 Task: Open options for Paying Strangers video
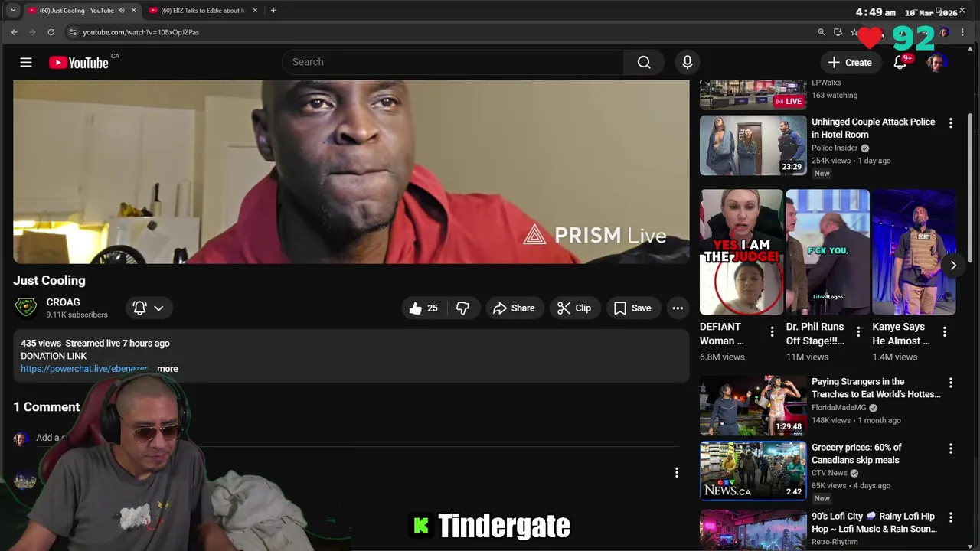pyautogui.click(x=951, y=383)
